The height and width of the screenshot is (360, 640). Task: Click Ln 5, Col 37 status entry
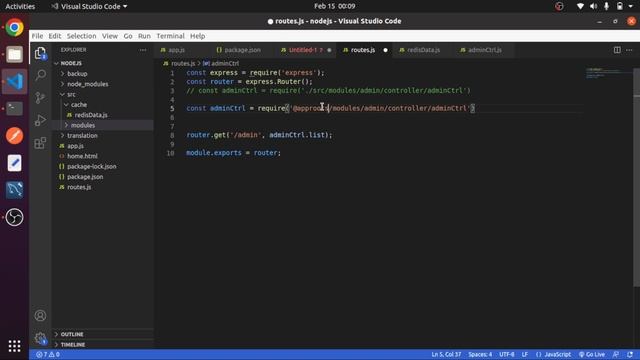[446, 354]
